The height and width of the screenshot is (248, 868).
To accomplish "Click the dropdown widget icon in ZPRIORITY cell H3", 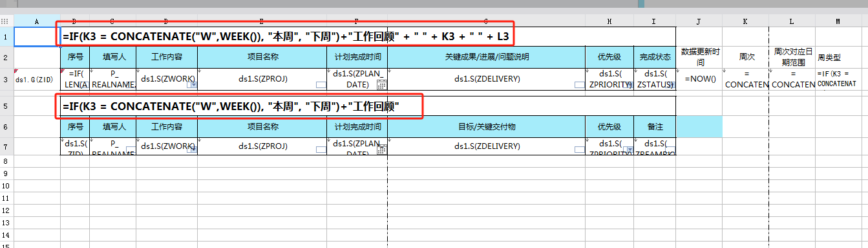I will 628,85.
